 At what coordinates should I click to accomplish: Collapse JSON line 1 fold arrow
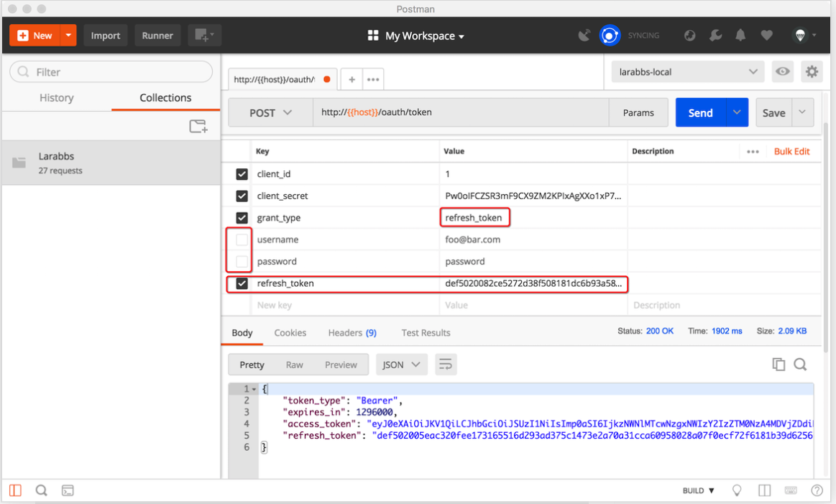coord(254,390)
